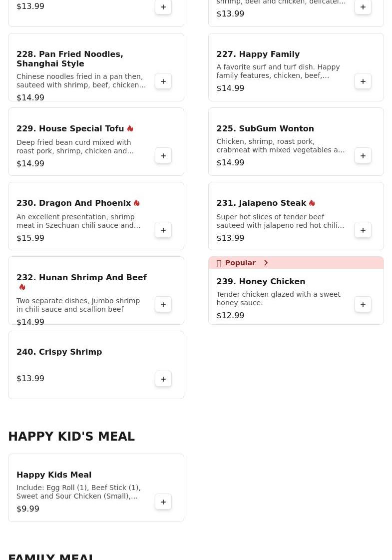Image resolution: width=392 pixels, height=560 pixels.
Task: Add Crispy Shrimp using plus icon
Action: pyautogui.click(x=163, y=379)
